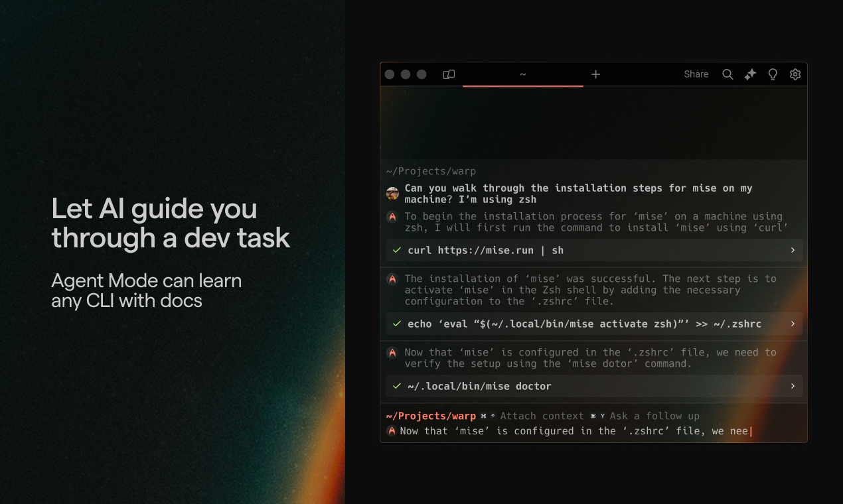Click the 'curl https://mise.run | sh' command text
Viewport: 843px width, 504px height.
pyautogui.click(x=485, y=250)
